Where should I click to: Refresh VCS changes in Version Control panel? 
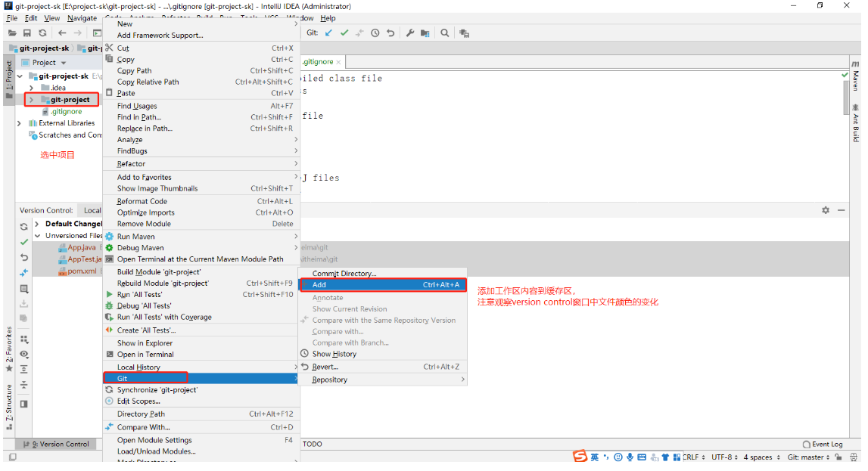coord(23,227)
